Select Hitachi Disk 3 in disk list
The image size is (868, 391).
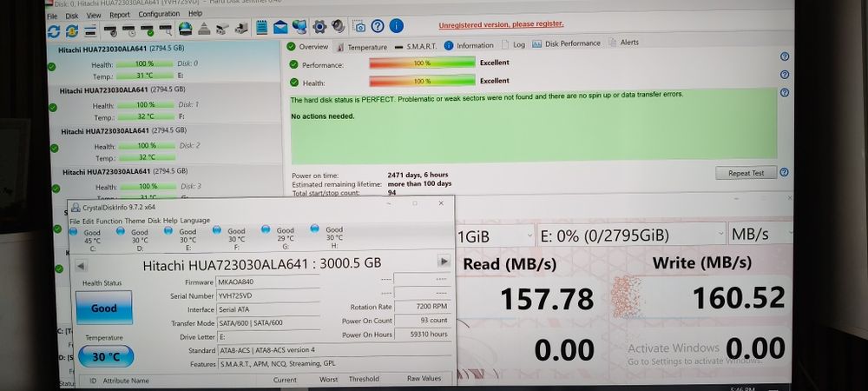[168, 182]
